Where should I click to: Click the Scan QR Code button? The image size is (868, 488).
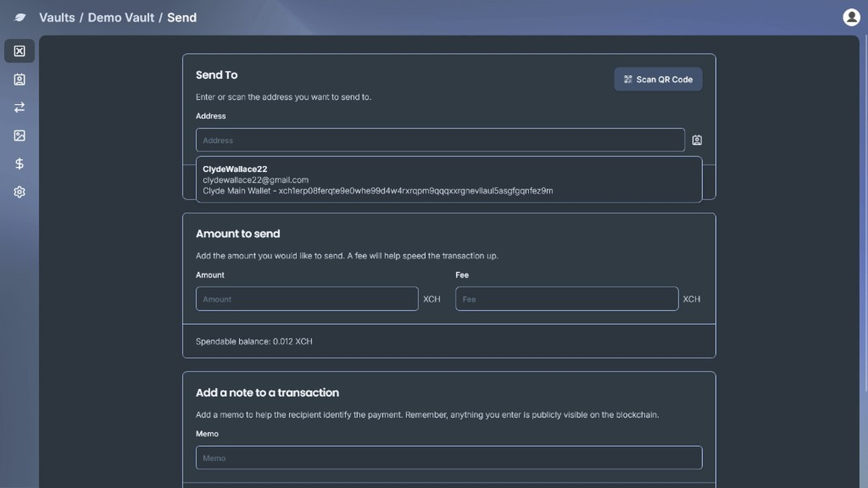658,79
